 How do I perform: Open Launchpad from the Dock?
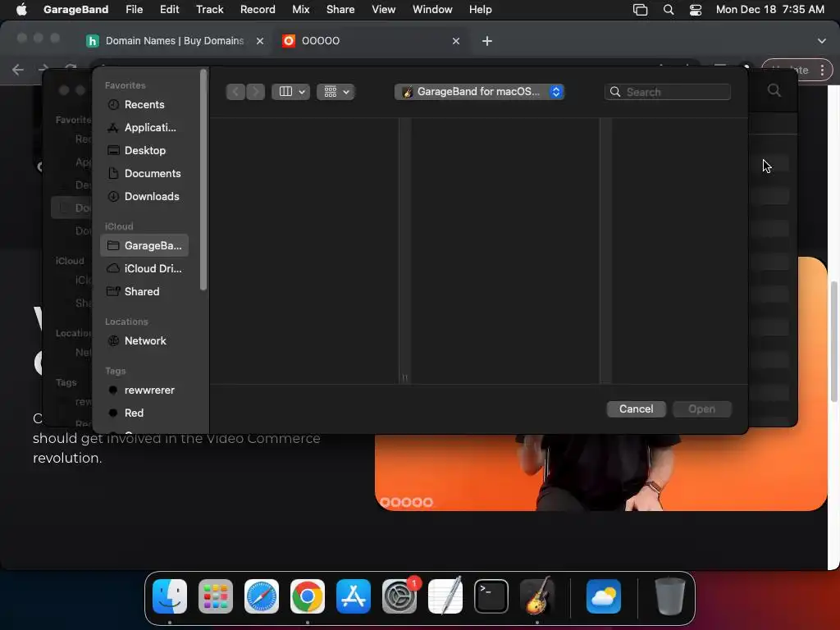click(216, 596)
